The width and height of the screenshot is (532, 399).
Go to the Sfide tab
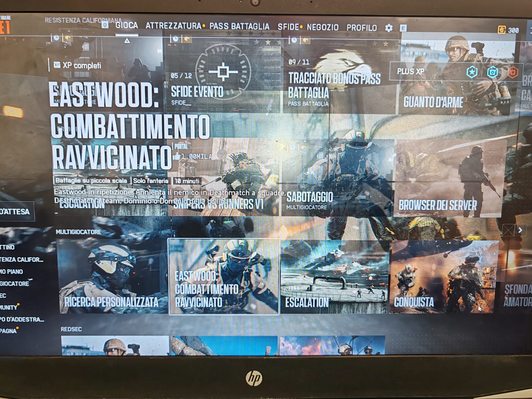coord(288,27)
